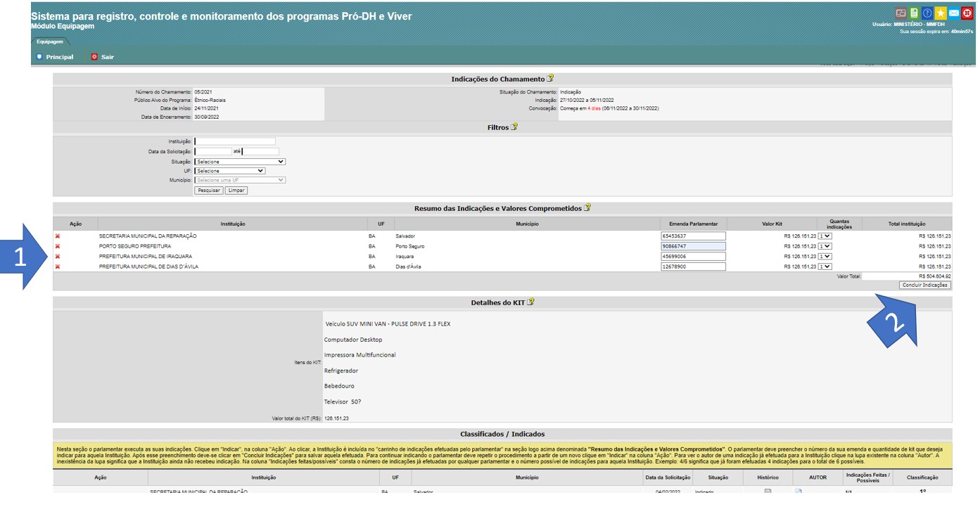This screenshot has height=514, width=980.
Task: Click Sair to log out
Action: pos(103,57)
